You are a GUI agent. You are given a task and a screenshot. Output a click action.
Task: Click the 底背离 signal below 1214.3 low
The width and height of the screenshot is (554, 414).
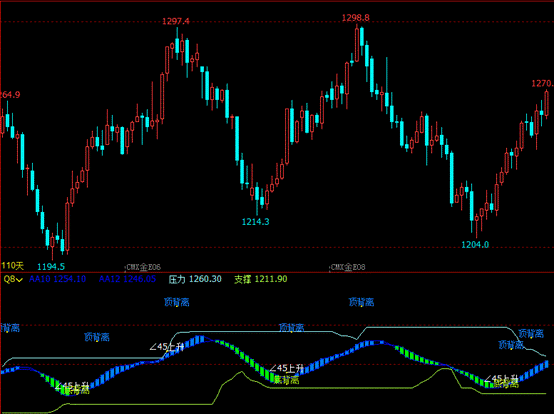[x=286, y=380]
